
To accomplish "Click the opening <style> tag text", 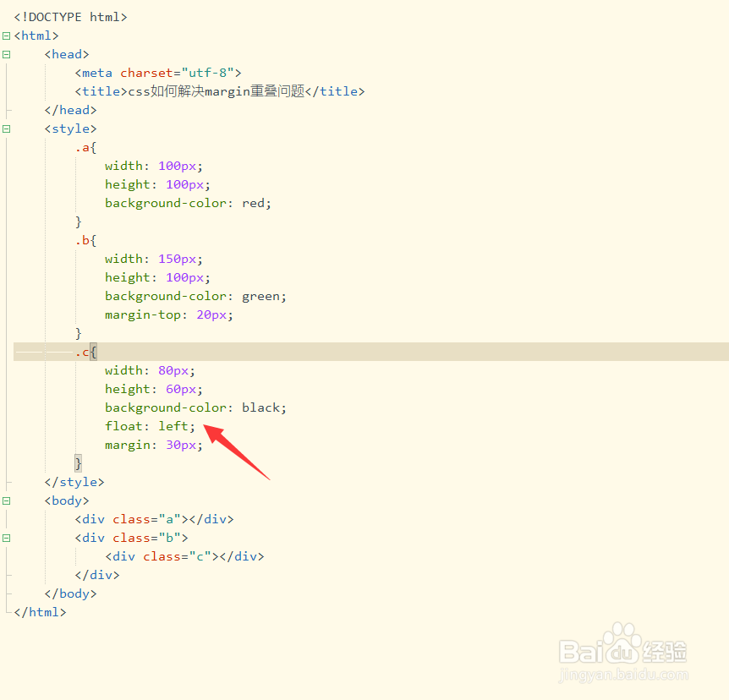I will coord(71,129).
